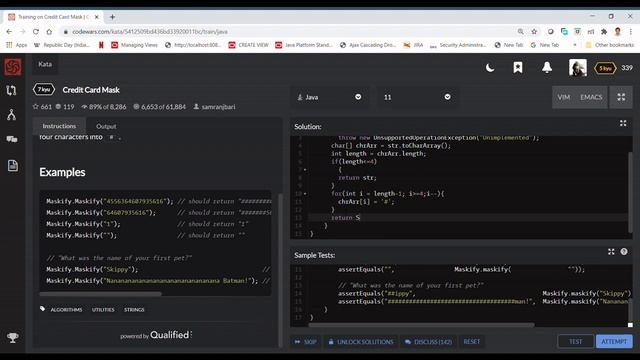Viewport: 640px width, 360px height.
Task: Click the browser address bar
Action: coord(286,31)
